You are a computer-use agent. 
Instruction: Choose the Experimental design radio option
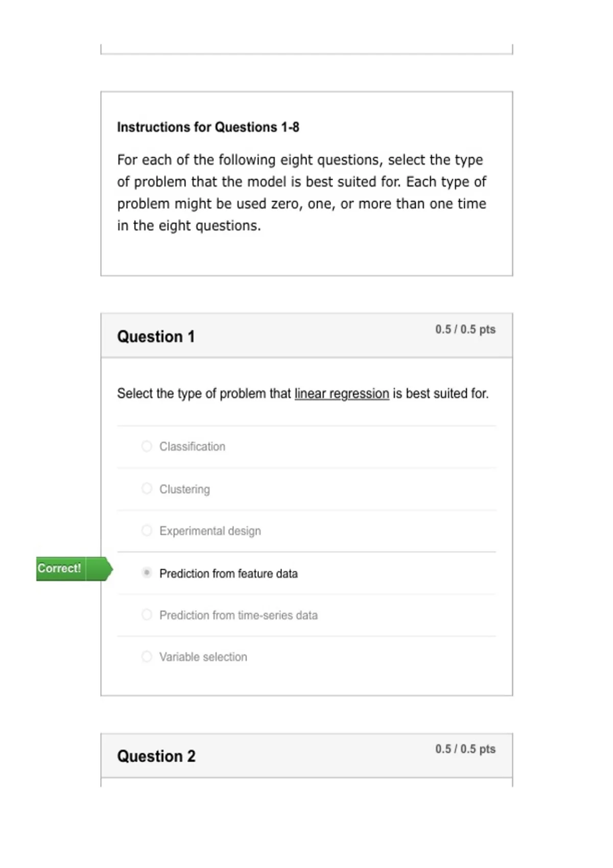pos(147,531)
